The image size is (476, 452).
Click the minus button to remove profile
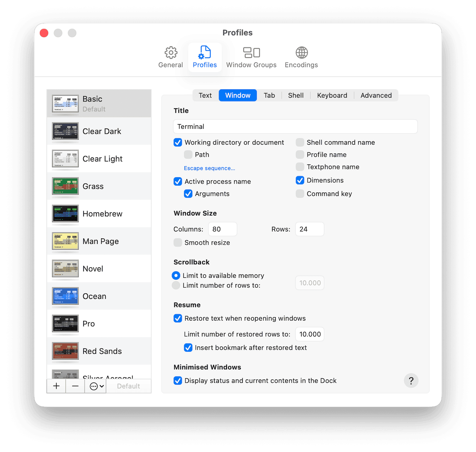75,386
